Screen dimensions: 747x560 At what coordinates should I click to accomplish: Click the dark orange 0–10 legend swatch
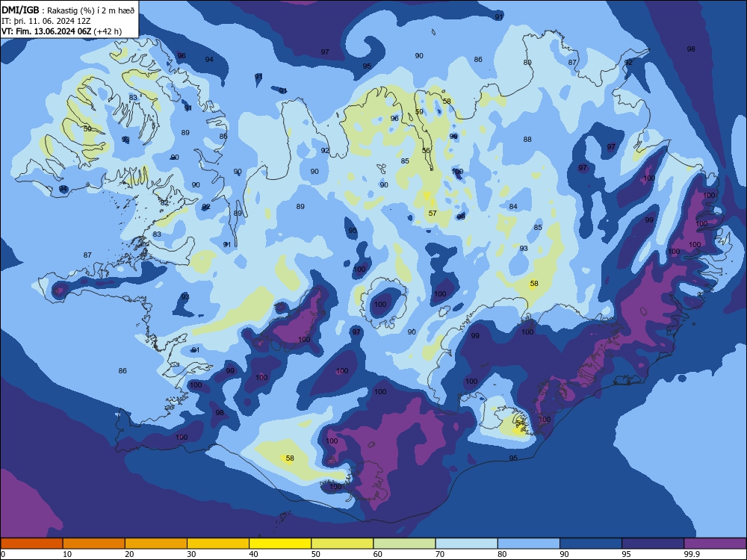tap(31, 544)
